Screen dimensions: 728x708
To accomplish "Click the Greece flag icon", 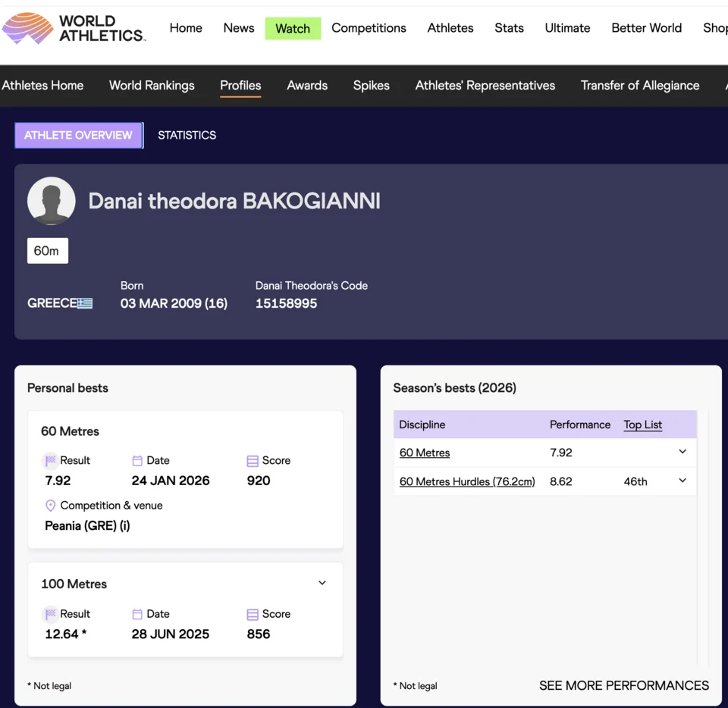I will (85, 303).
